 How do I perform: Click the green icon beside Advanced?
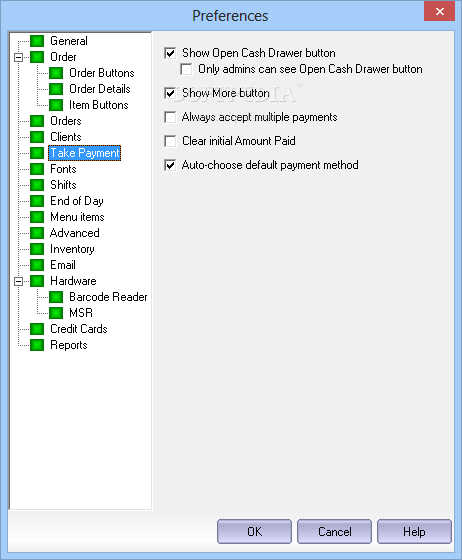pos(37,233)
